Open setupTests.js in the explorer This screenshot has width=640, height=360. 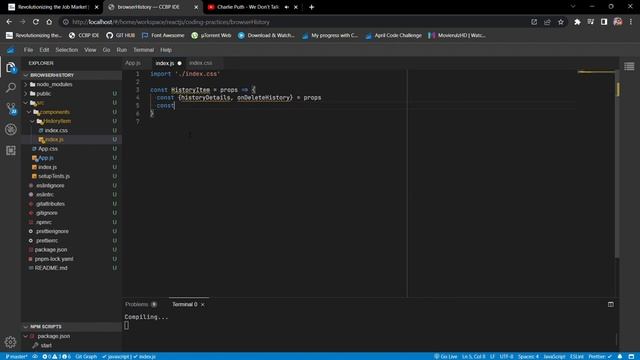pyautogui.click(x=71, y=176)
